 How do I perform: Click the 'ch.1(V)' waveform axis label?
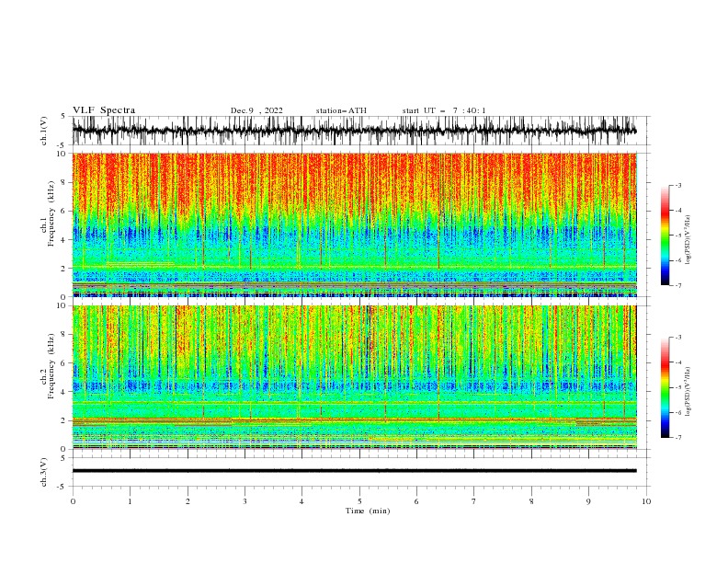tap(44, 131)
